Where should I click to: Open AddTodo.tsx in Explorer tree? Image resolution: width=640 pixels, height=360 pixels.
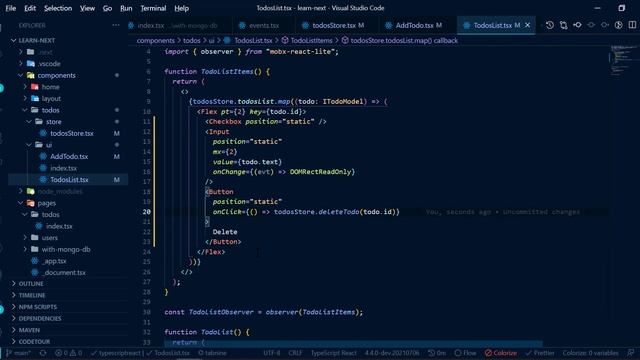(69, 156)
